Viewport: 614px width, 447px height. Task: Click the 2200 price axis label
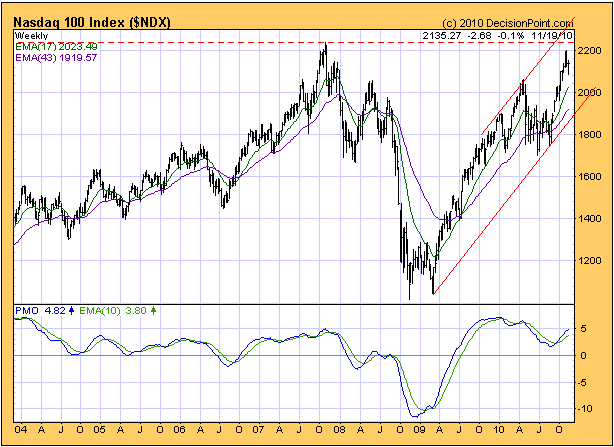591,51
